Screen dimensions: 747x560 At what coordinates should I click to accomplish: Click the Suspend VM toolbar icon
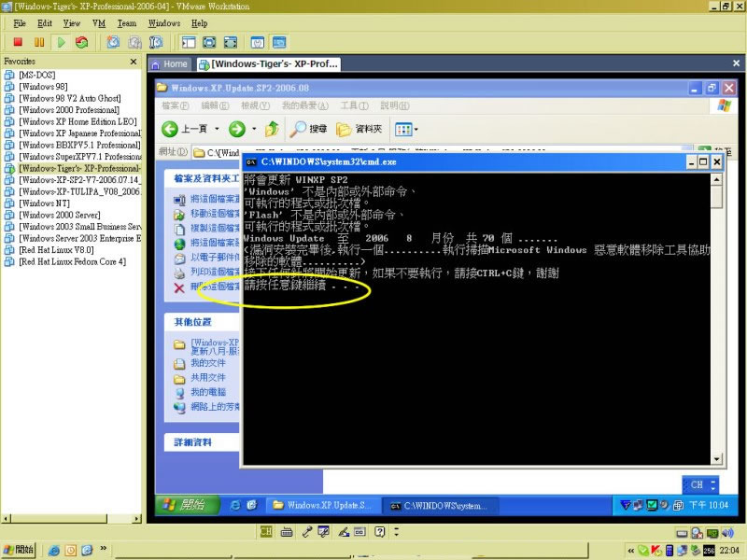click(x=39, y=42)
